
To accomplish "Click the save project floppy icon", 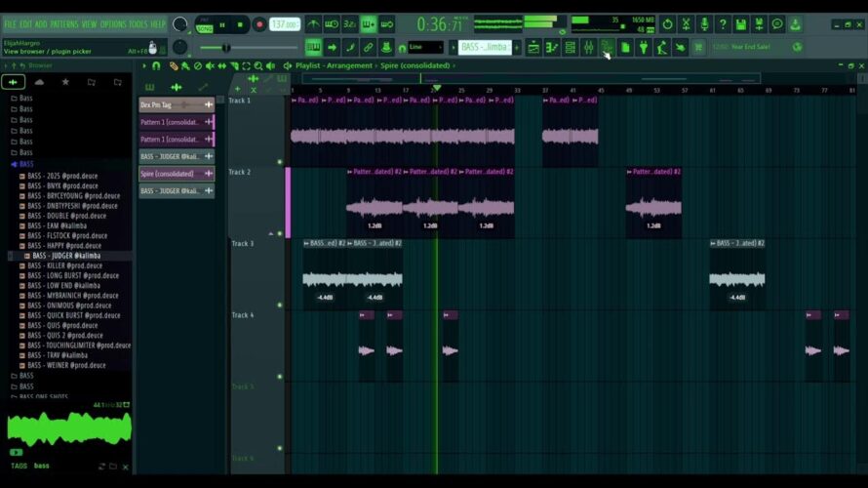I will pyautogui.click(x=740, y=24).
